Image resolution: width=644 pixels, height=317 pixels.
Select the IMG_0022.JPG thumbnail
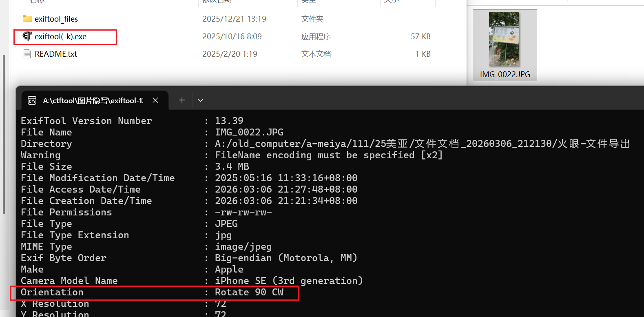point(504,40)
